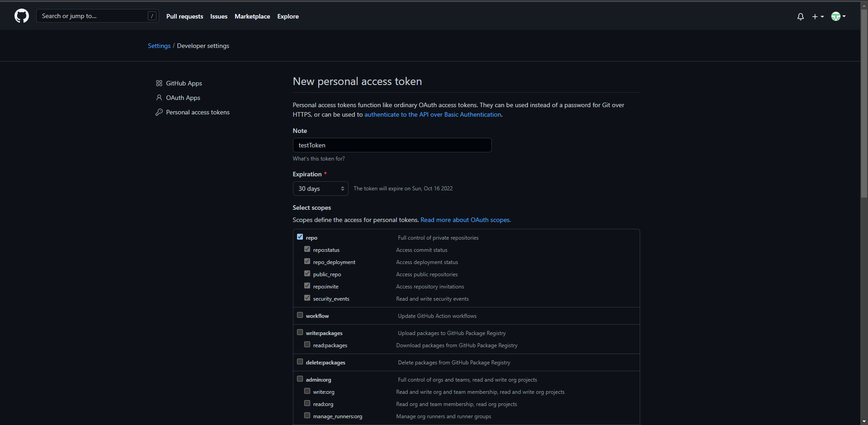
Task: Enable the write:packages scope checkbox
Action: (x=300, y=332)
